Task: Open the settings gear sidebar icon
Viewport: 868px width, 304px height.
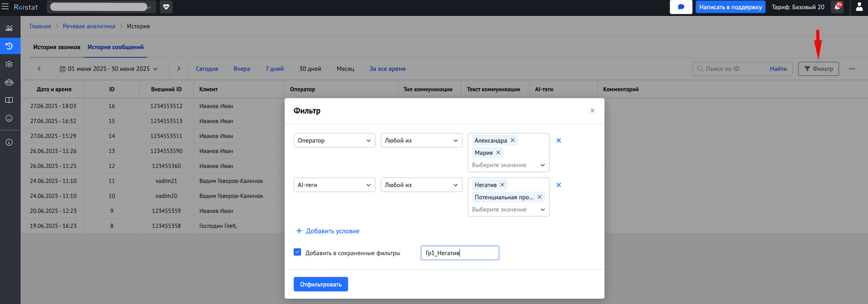Action: 9,64
